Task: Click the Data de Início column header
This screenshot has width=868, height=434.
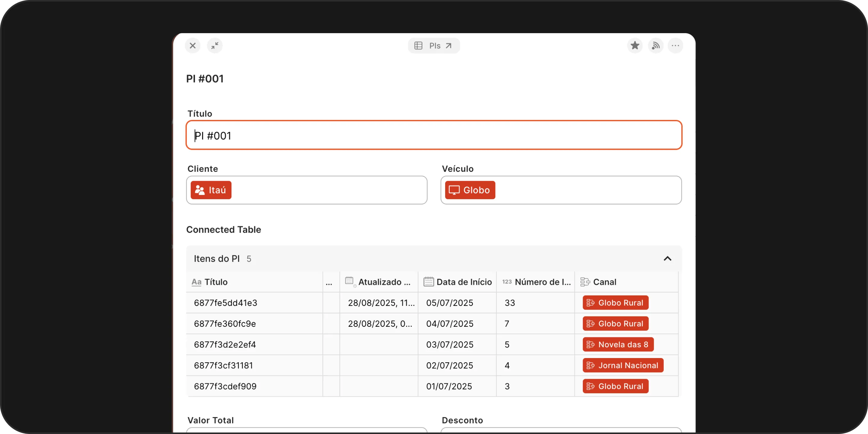Action: (x=464, y=282)
